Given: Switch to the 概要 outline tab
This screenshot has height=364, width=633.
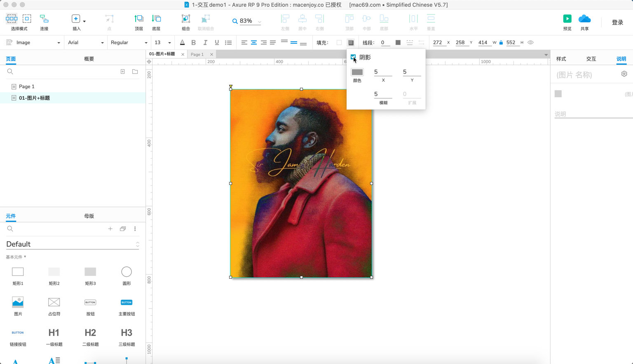Looking at the screenshot, I should pos(89,59).
